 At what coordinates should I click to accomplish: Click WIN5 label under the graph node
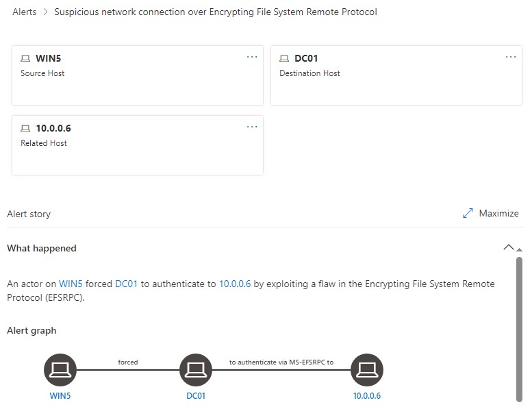point(60,396)
